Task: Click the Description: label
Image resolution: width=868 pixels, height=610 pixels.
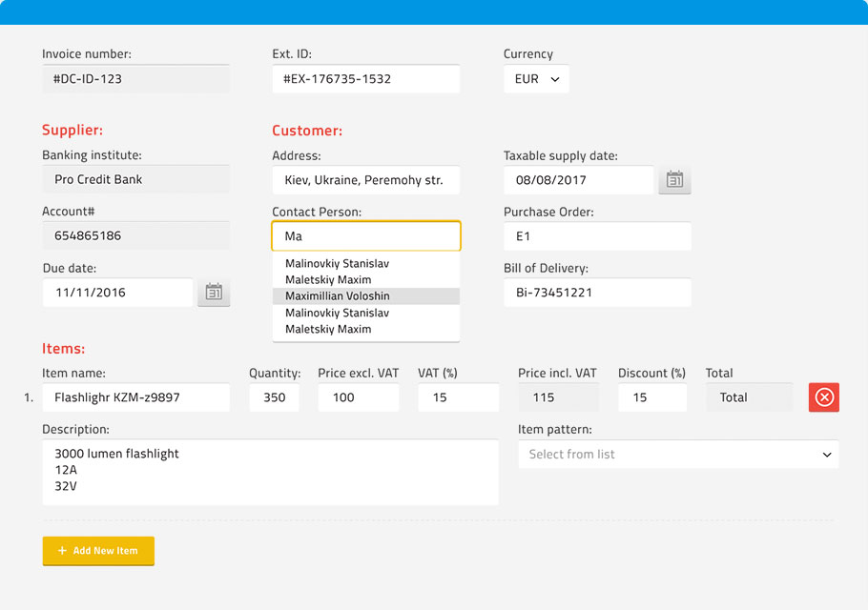Action: tap(76, 429)
